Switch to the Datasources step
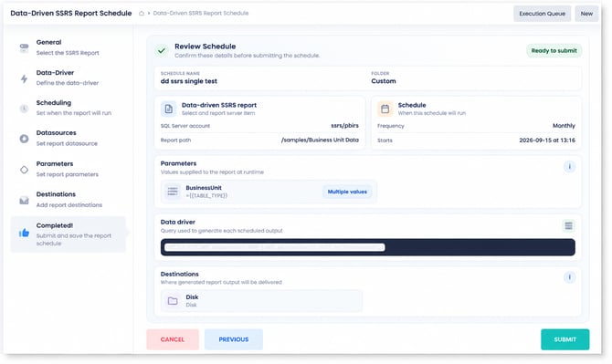612x364 pixels. 69,138
